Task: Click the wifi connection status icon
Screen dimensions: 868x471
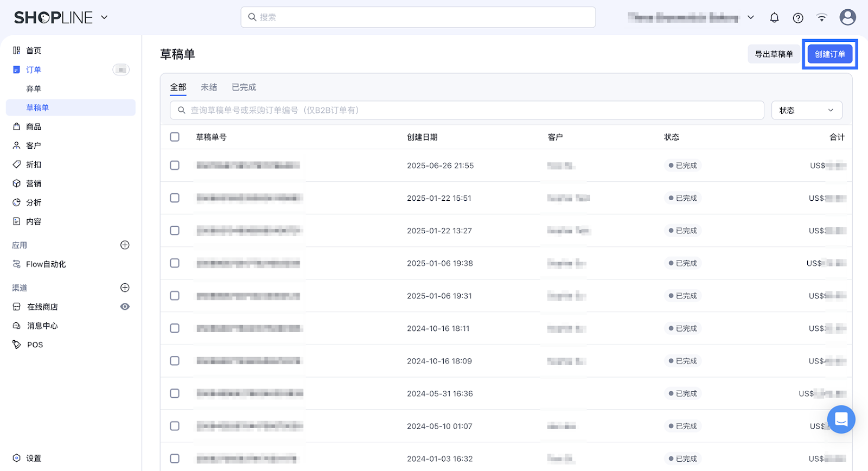Action: pyautogui.click(x=822, y=17)
